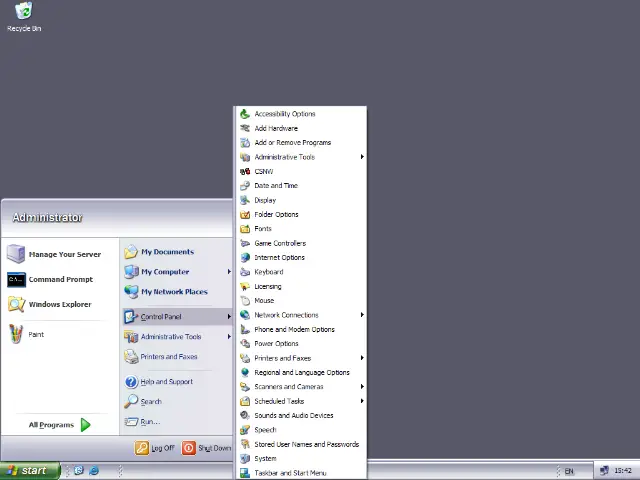Screen dimensions: 640x480
Task: Click the Licensing icon
Action: 245,286
